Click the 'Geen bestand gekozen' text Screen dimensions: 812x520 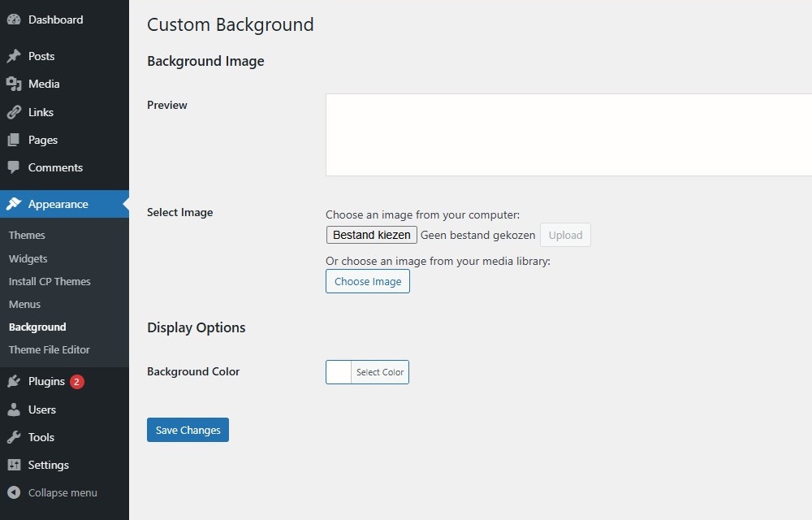[x=478, y=235]
